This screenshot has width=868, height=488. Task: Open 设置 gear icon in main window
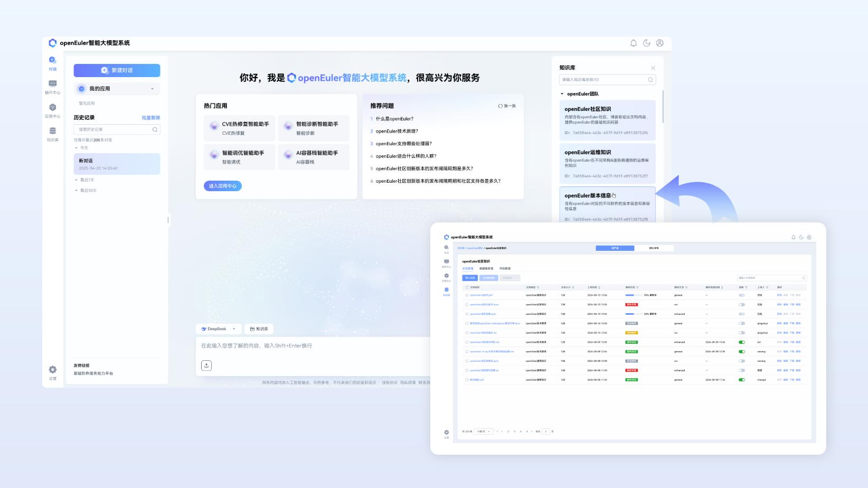pos(52,370)
